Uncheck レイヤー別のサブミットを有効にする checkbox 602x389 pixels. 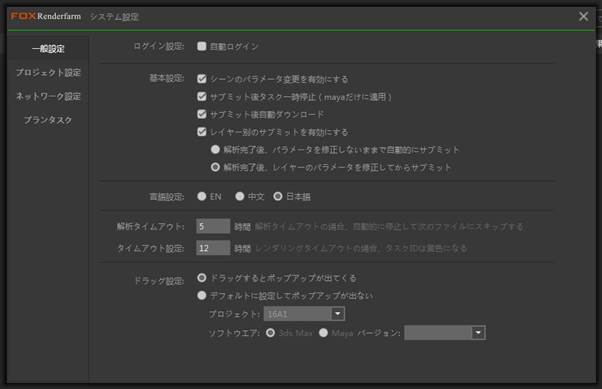[x=202, y=132]
